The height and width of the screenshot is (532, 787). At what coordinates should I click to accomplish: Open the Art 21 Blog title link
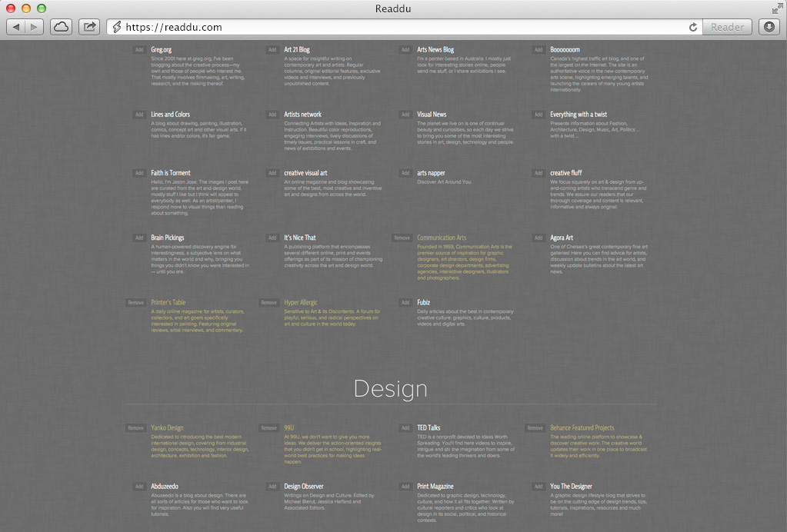click(297, 50)
